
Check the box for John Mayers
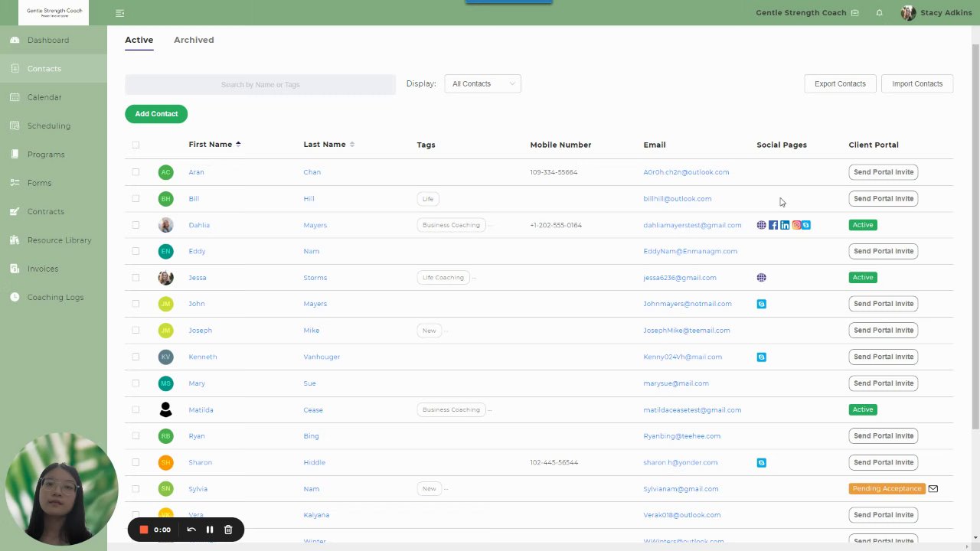point(136,304)
